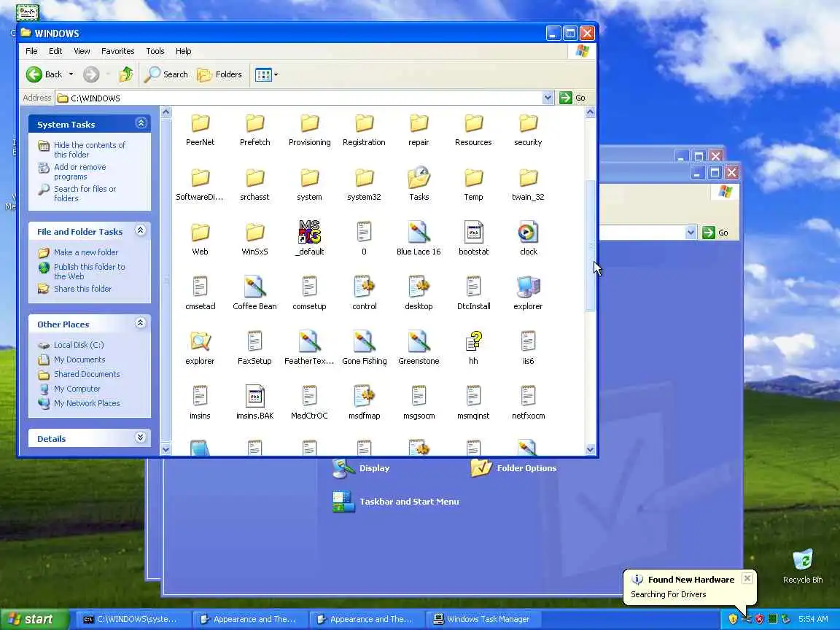Close the Found New Hardware balloon

[747, 578]
